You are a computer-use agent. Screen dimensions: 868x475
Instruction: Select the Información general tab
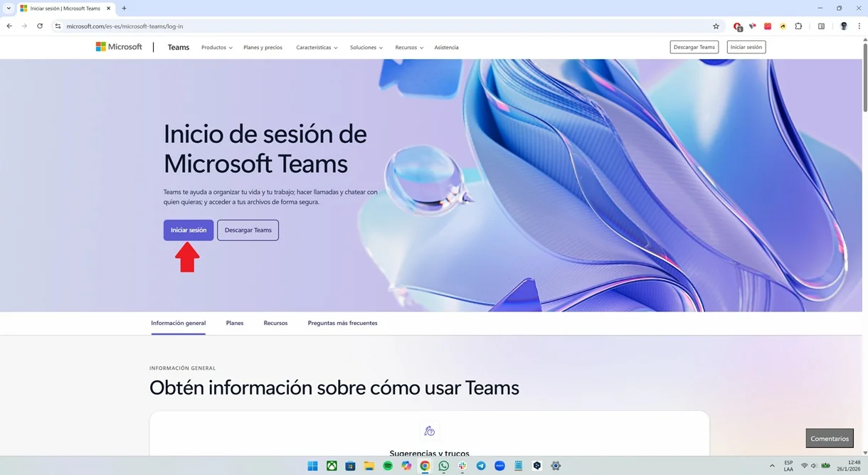(179, 323)
